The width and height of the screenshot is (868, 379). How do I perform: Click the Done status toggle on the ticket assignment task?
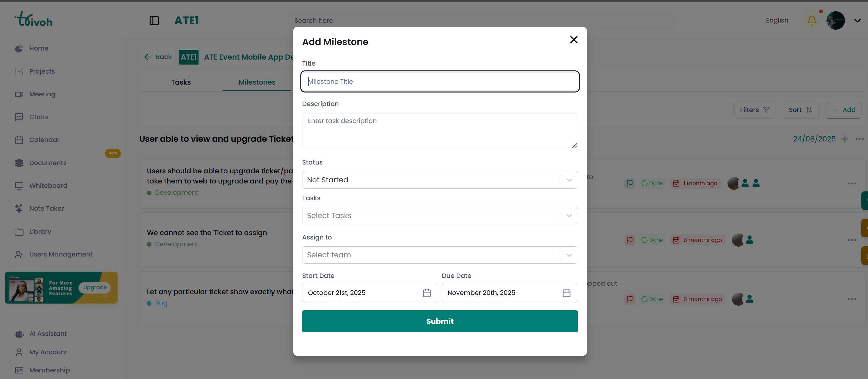click(652, 240)
